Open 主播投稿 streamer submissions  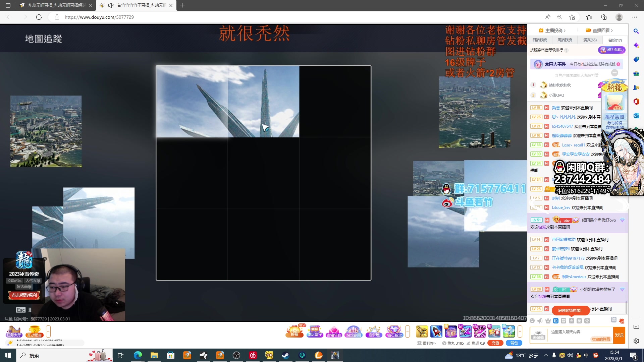pyautogui.click(x=552, y=31)
